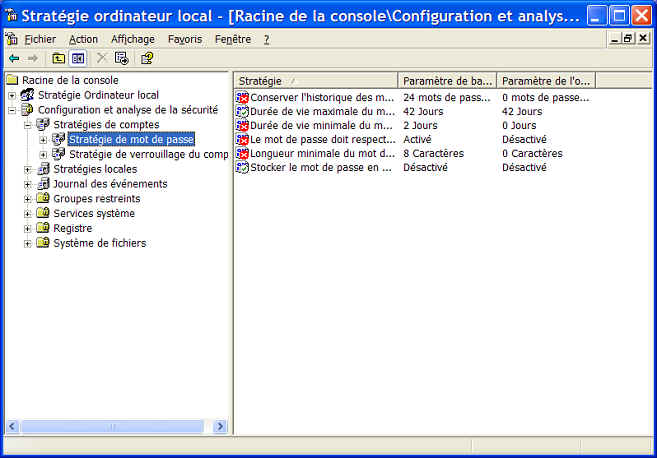The width and height of the screenshot is (657, 458).
Task: Minimize the inner console child window
Action: coord(615,39)
